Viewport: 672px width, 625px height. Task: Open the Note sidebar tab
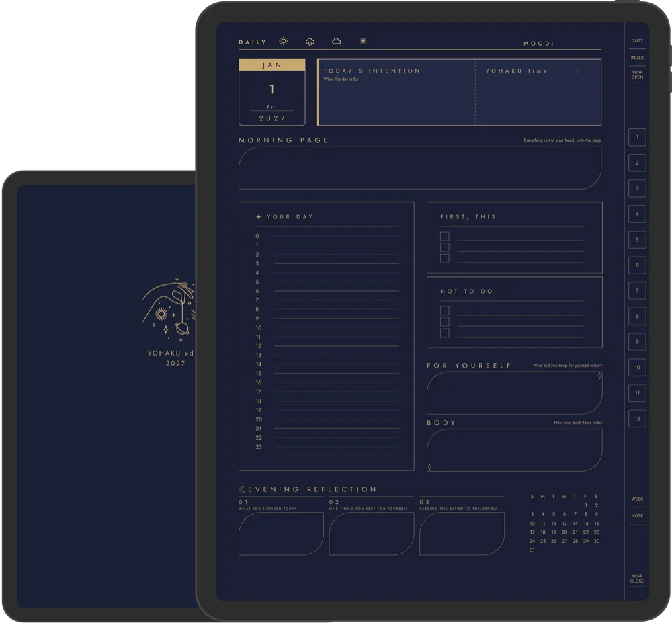click(637, 516)
